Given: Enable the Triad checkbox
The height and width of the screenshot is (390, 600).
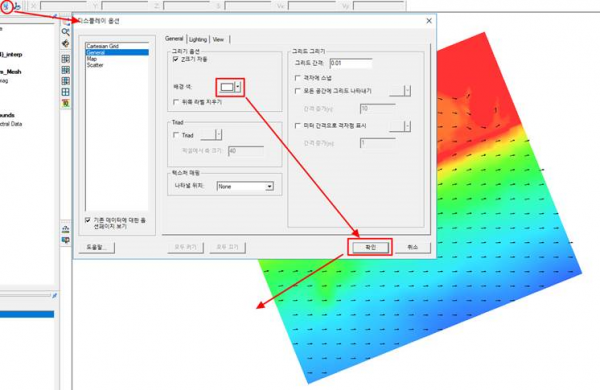Looking at the screenshot, I should (176, 135).
